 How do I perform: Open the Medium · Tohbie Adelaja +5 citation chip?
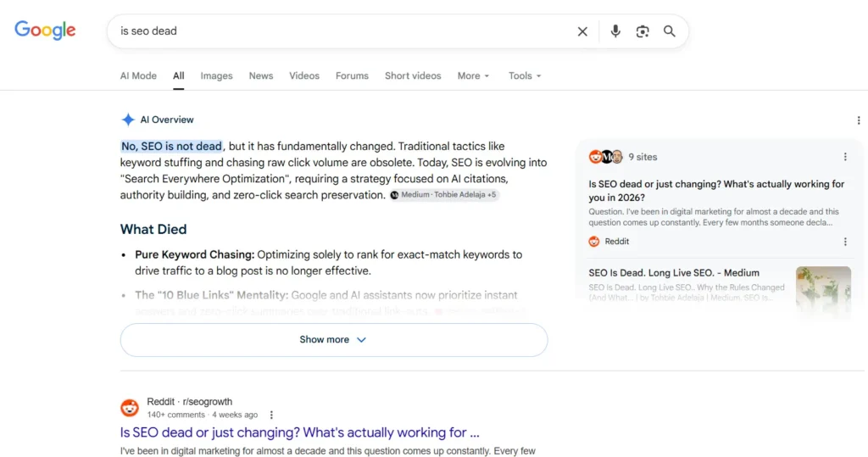pyautogui.click(x=444, y=195)
